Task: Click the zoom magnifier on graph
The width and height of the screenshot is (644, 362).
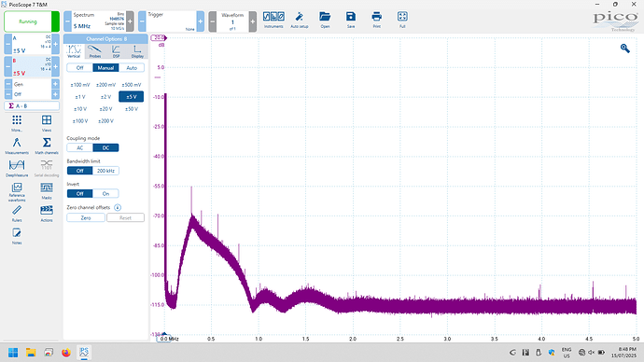Action: tap(624, 49)
